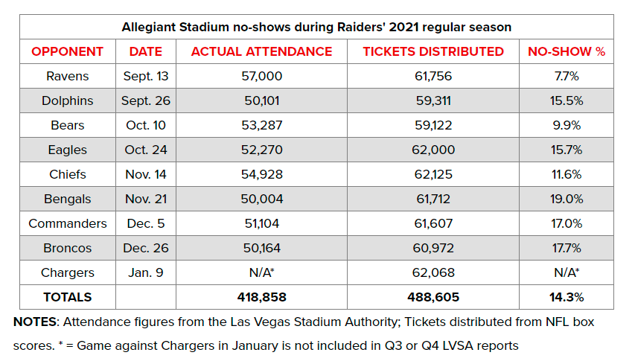This screenshot has height=364, width=635.
Task: Click the Dolphins row date Sept. 26
Action: pyautogui.click(x=146, y=100)
